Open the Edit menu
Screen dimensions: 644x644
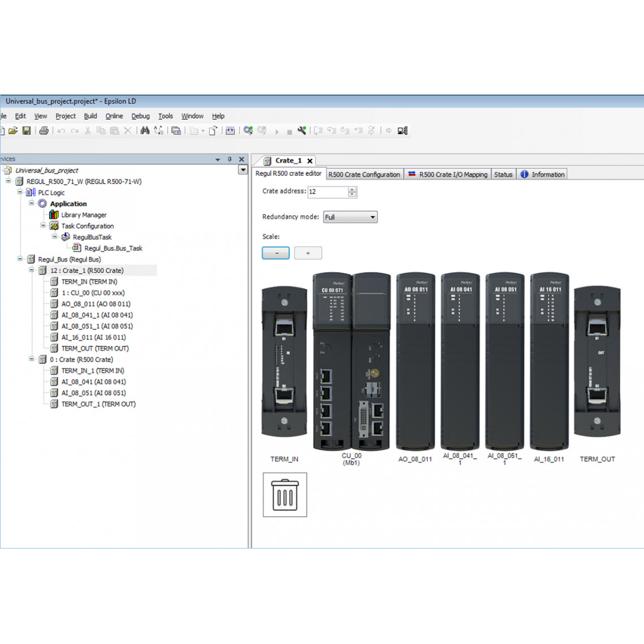(x=20, y=116)
